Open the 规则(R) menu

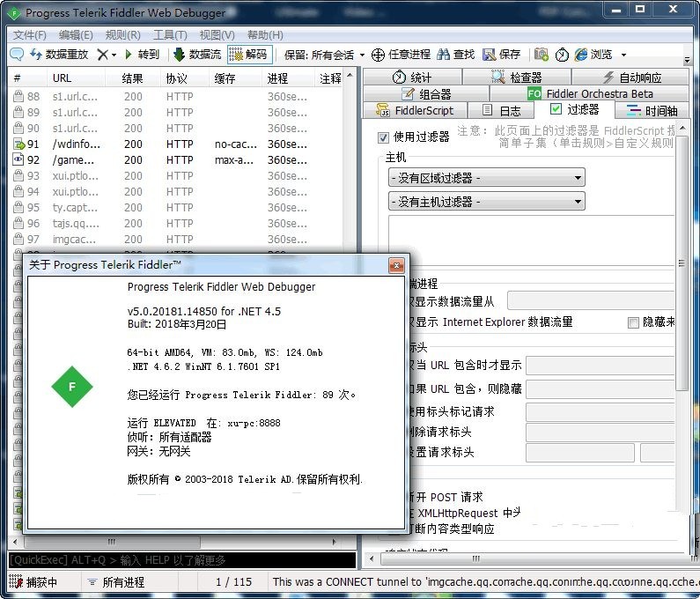[122, 35]
